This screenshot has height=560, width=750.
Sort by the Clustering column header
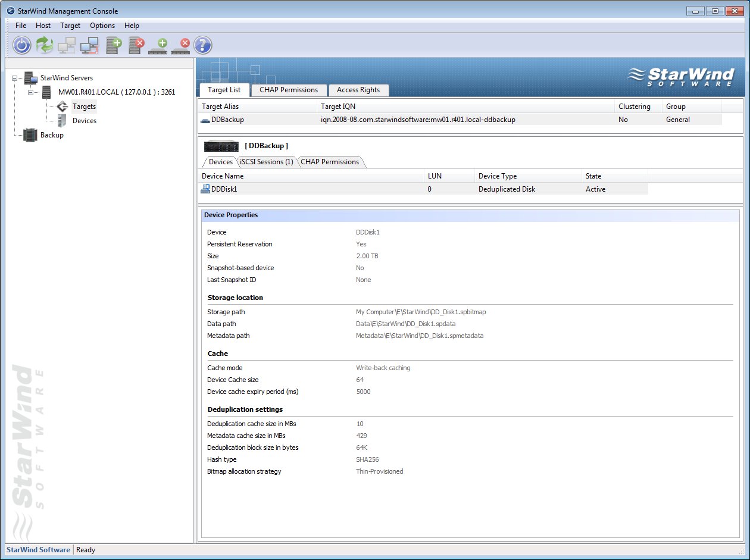click(638, 107)
